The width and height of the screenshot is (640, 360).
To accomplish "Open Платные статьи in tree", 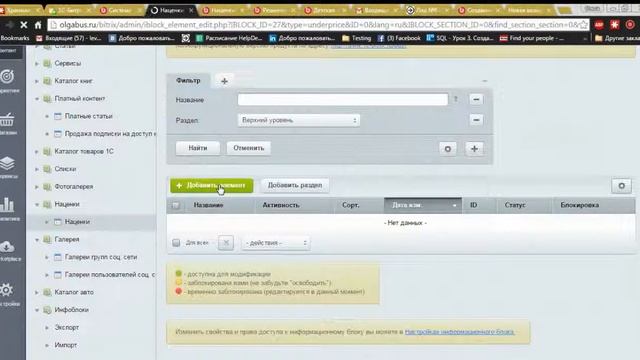I will click(89, 116).
